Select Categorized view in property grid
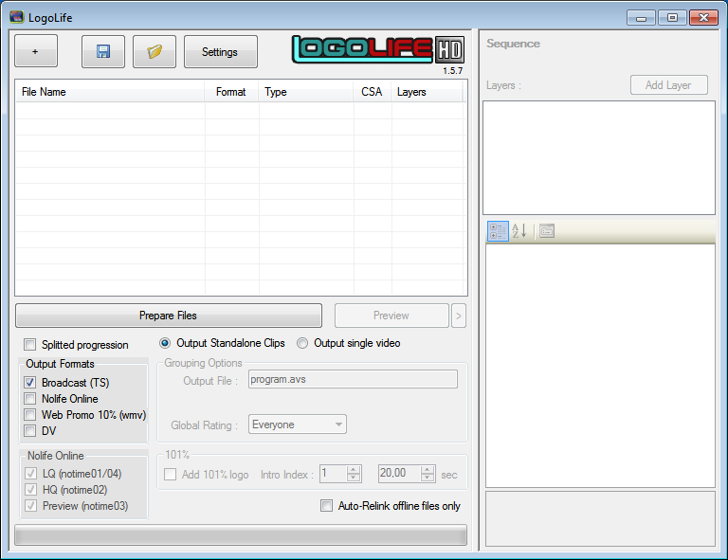This screenshot has width=728, height=560. coord(498,231)
